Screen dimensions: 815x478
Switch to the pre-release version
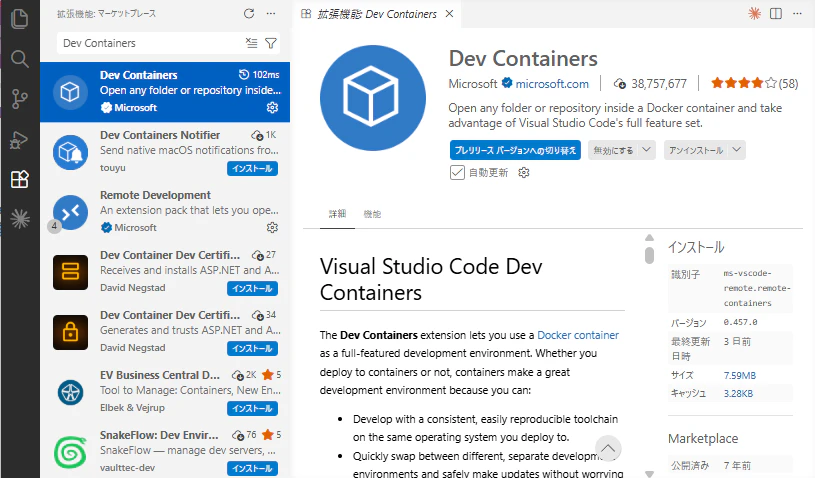515,150
